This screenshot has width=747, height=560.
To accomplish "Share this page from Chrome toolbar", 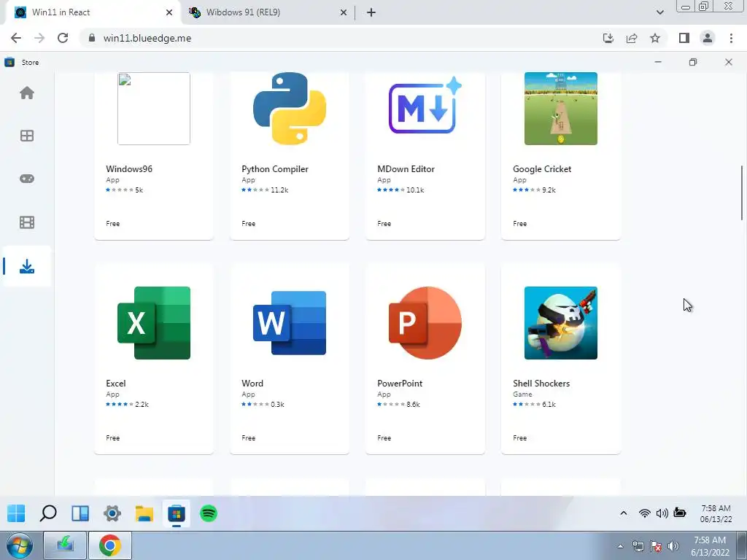I will coord(632,38).
